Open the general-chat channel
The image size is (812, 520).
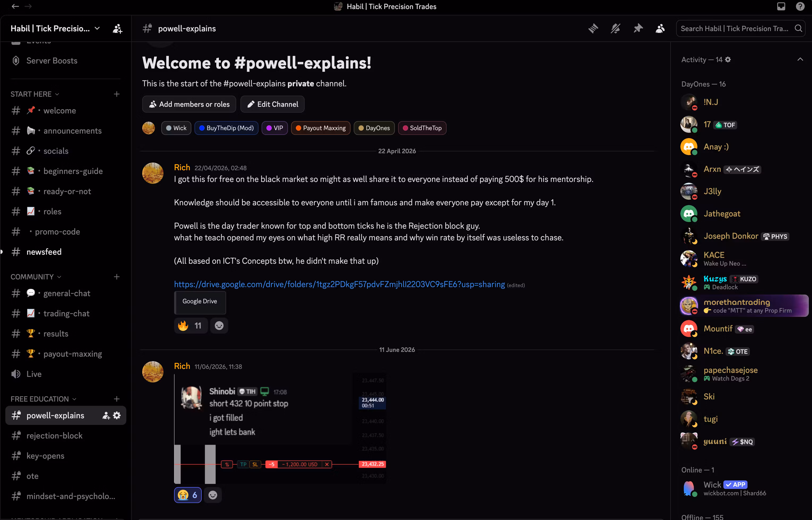pyautogui.click(x=66, y=293)
